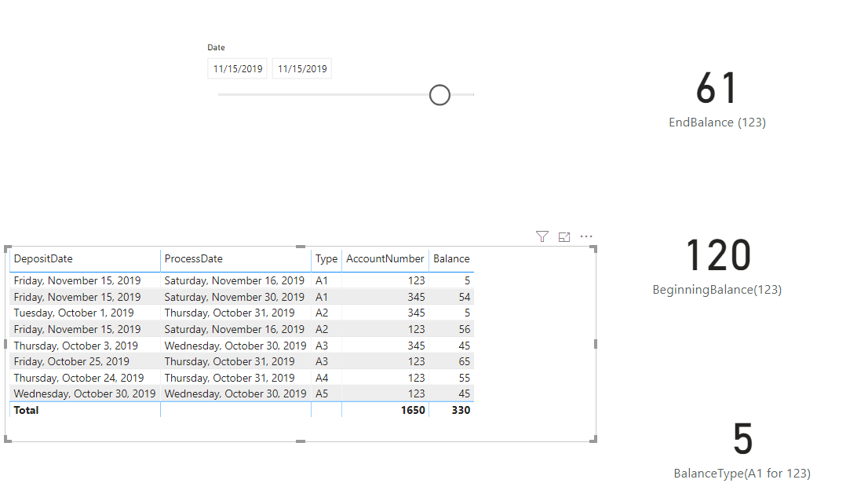868x494 pixels.
Task: Click balance value 54
Action: (x=465, y=297)
